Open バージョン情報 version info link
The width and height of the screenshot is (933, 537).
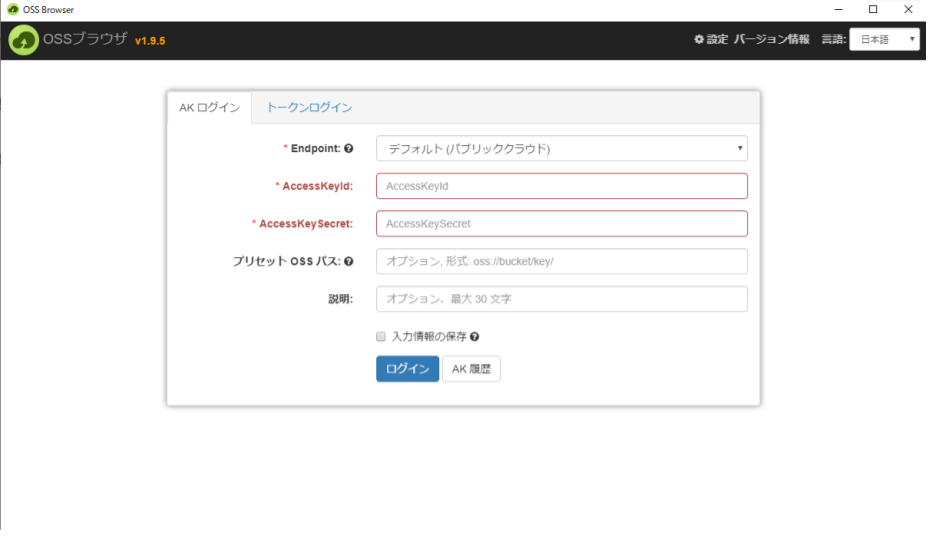click(771, 39)
